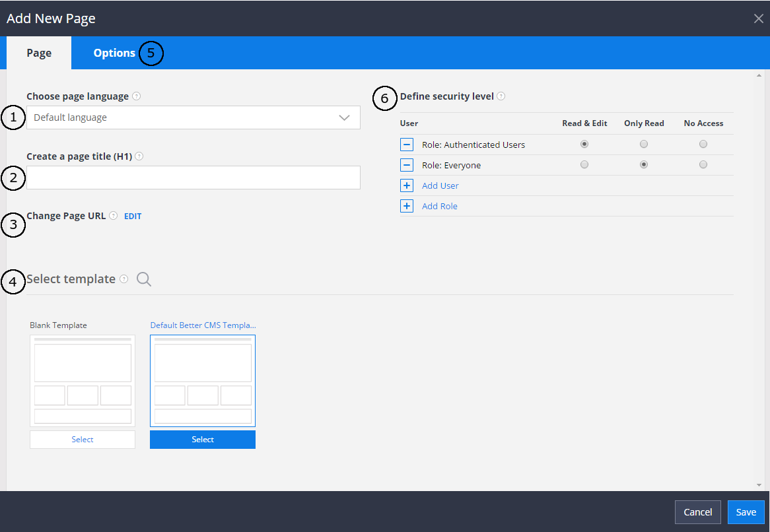
Task: Open the help icon beside Change Page URL
Action: (112, 215)
